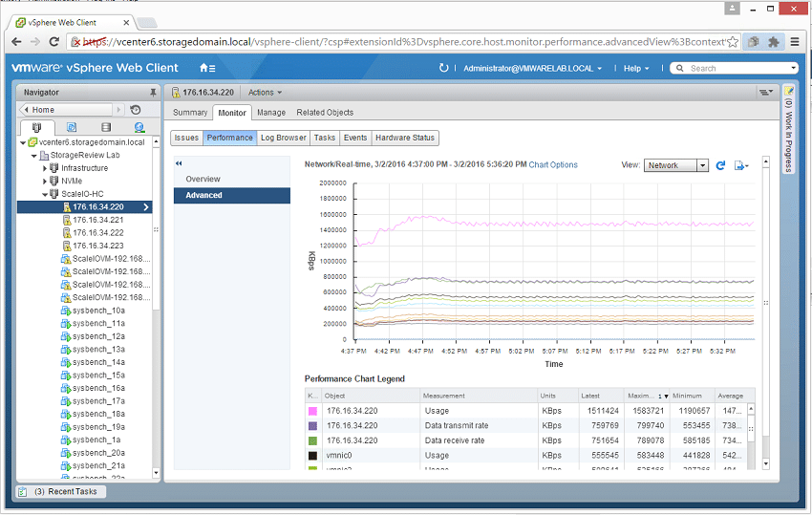Collapse the ScaleIO-HC cluster node
812x515 pixels.
point(45,194)
